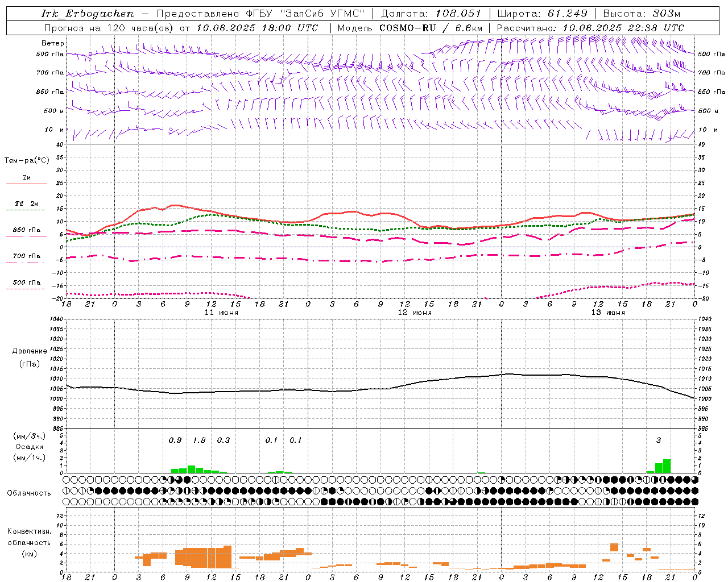The height and width of the screenshot is (582, 728).
Task: Click the latitude value 61.249
Action: coord(567,14)
